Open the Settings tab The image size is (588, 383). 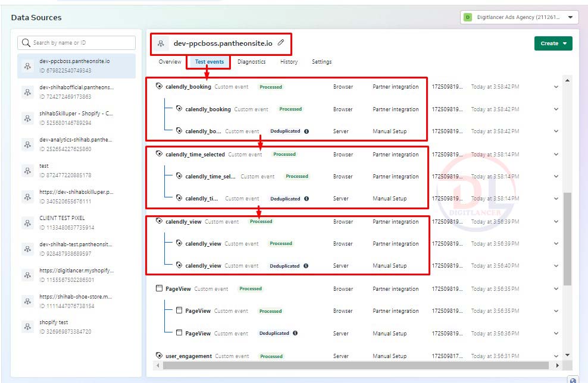(322, 61)
